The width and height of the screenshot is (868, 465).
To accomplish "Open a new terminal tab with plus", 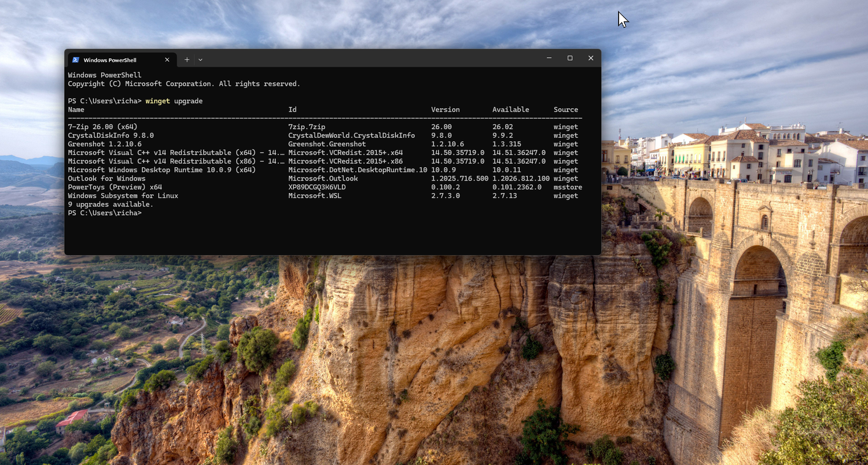I will 187,60.
